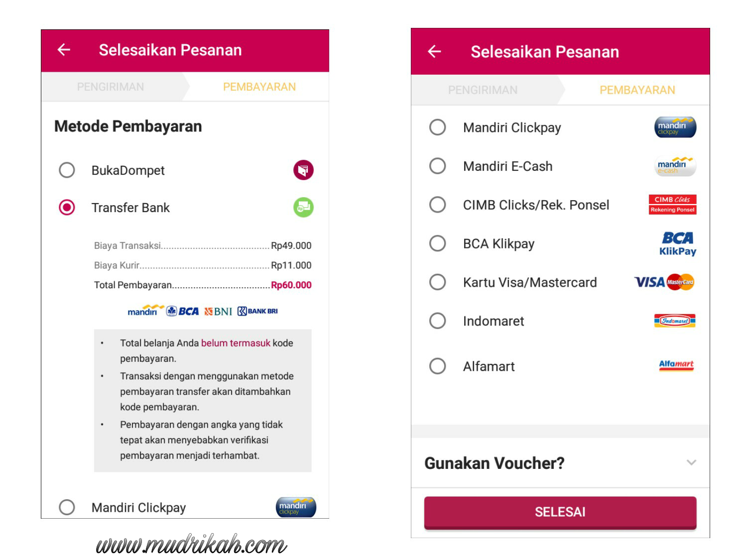747x560 pixels.
Task: Click the CIMB Clicks Rekening Ponsel logo
Action: coord(672,205)
